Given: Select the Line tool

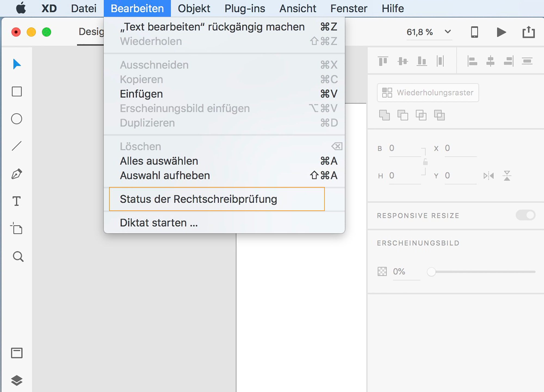Looking at the screenshot, I should coord(17,146).
